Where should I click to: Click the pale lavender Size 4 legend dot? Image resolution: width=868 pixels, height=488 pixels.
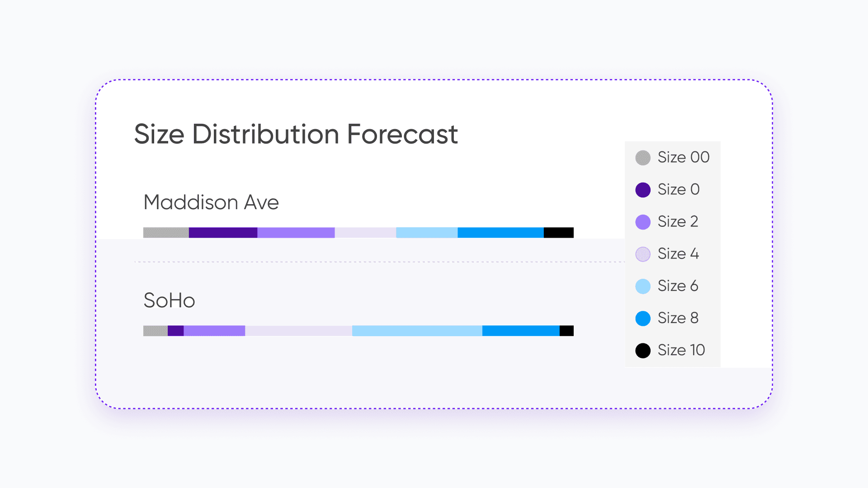coord(643,254)
